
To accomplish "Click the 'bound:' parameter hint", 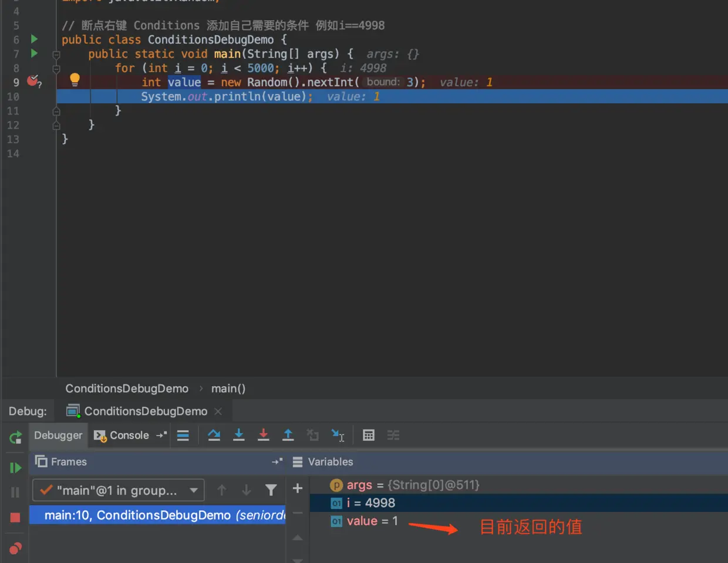I will pos(383,82).
